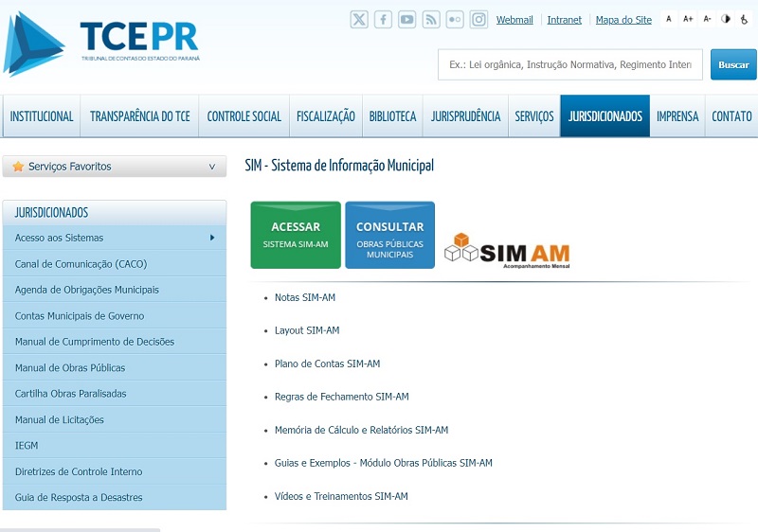Image resolution: width=758 pixels, height=532 pixels.
Task: Open the Flickr social icon
Action: click(455, 20)
